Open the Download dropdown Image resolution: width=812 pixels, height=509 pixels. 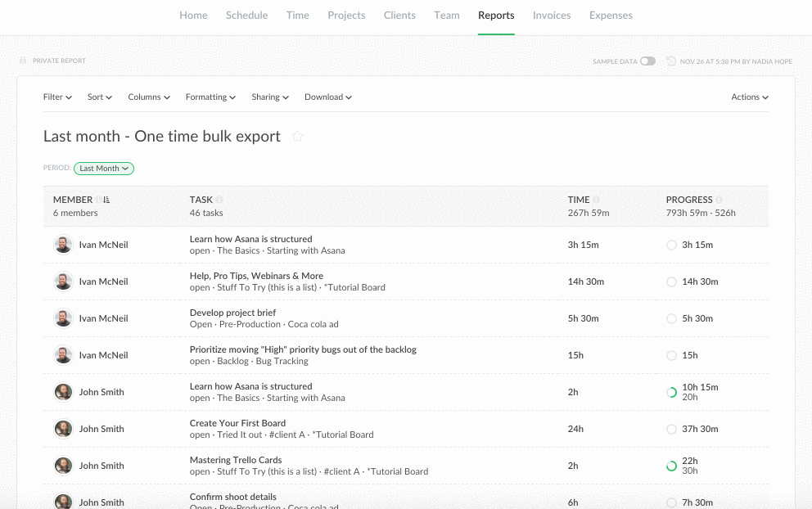point(327,97)
